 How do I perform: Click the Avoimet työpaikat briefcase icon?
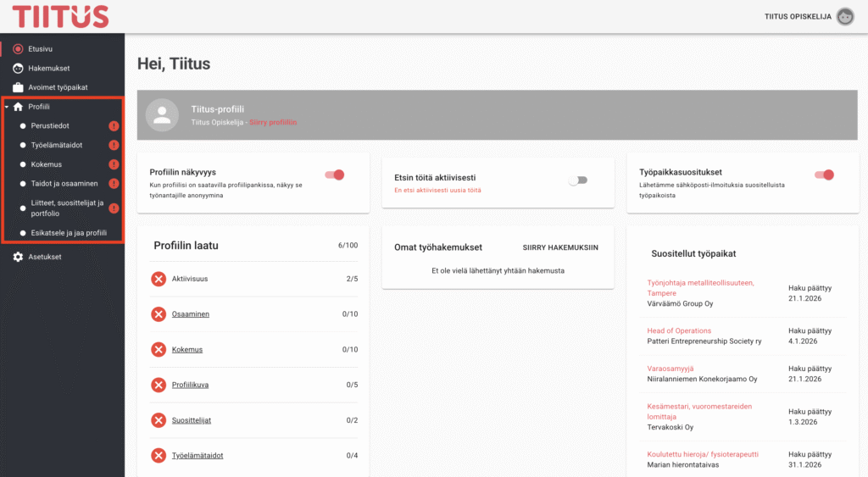[x=18, y=87]
